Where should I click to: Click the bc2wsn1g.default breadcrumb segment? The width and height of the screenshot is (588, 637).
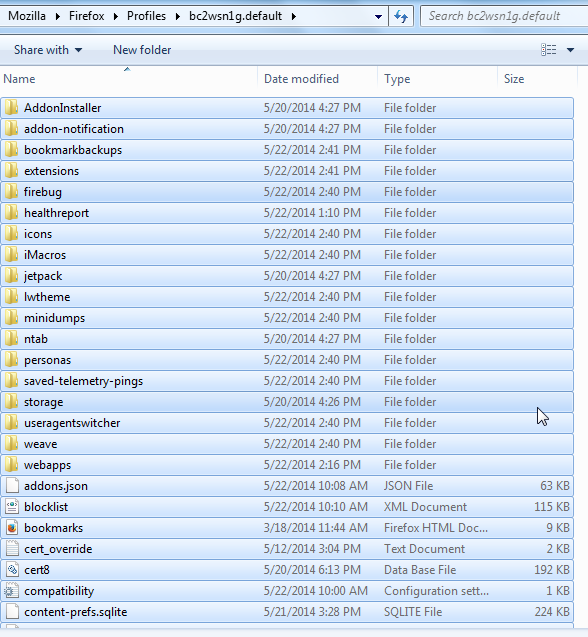pyautogui.click(x=235, y=16)
